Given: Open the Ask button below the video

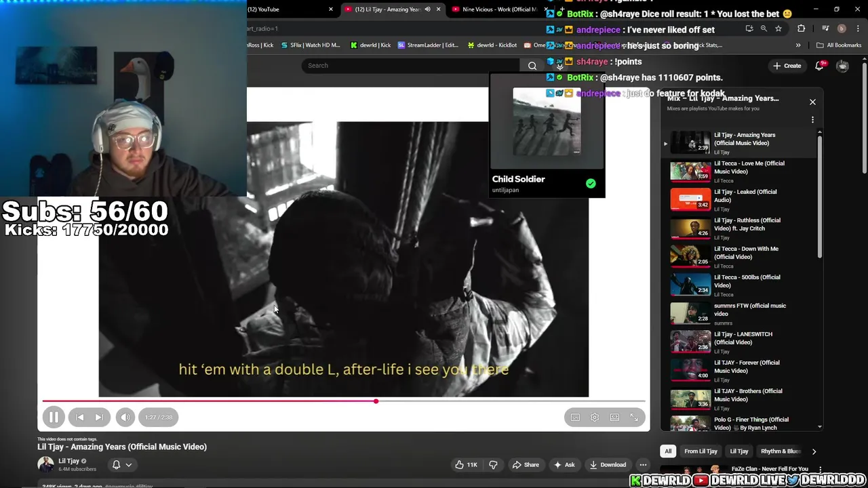Looking at the screenshot, I should [x=564, y=465].
